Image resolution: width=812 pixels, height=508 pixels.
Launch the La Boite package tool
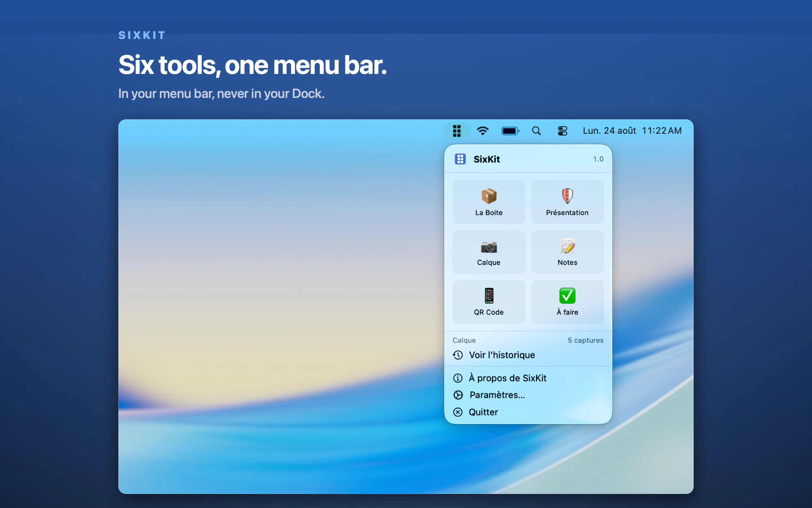[489, 202]
